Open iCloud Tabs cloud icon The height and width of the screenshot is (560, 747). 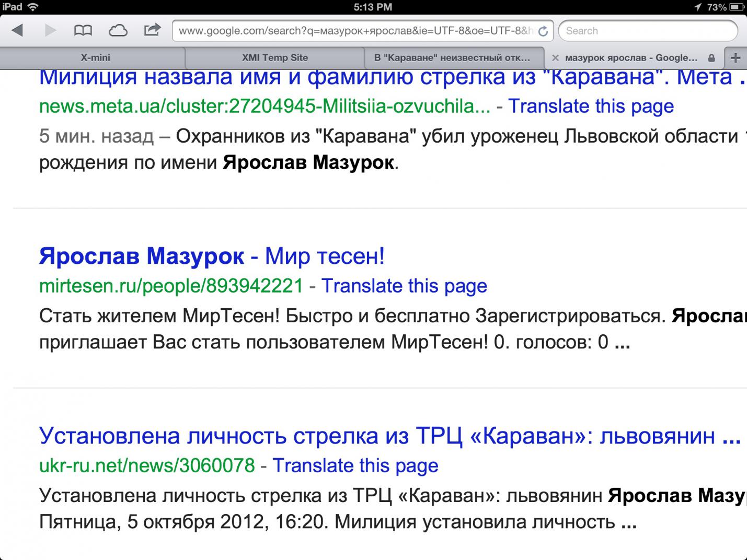click(118, 30)
